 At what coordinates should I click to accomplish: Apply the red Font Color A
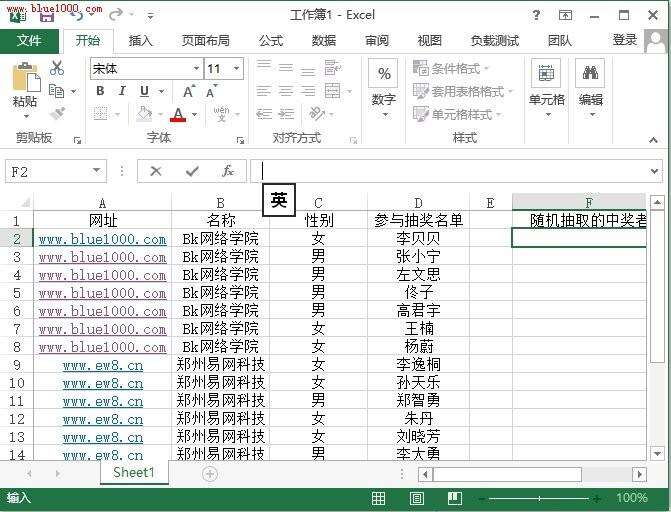pyautogui.click(x=178, y=114)
